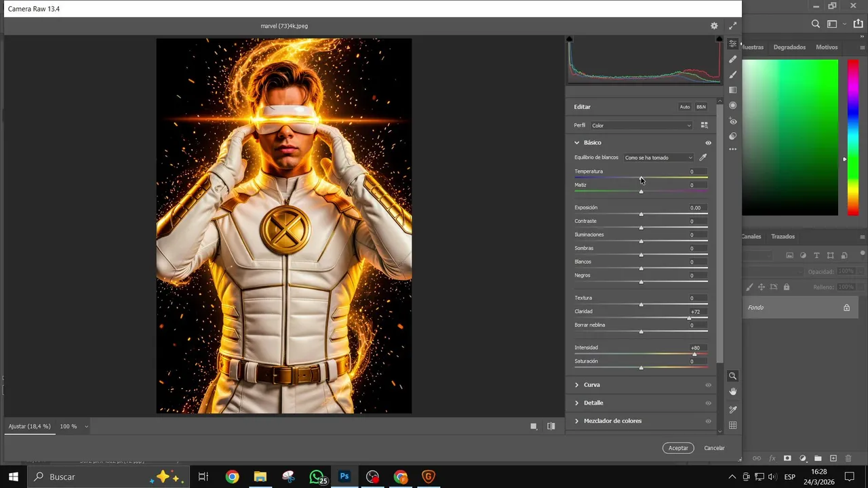868x488 pixels.
Task: Open Photoshop swatches panel menu
Action: click(x=862, y=47)
